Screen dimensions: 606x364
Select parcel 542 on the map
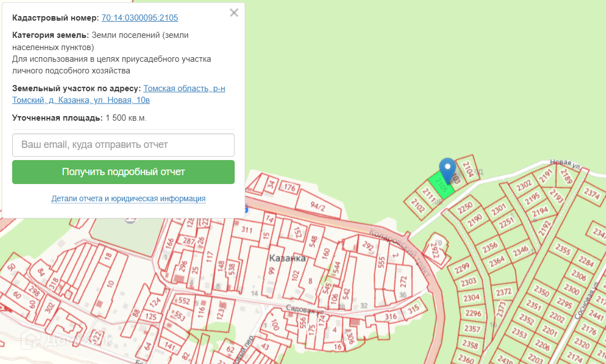click(346, 293)
